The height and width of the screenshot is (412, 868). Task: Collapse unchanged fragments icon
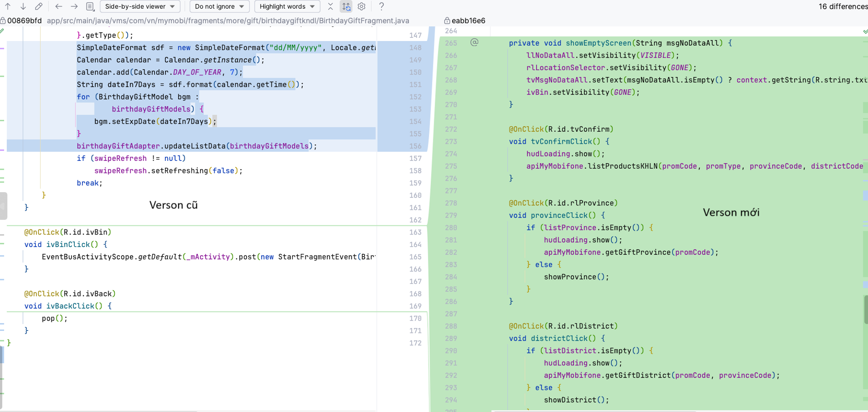[331, 6]
